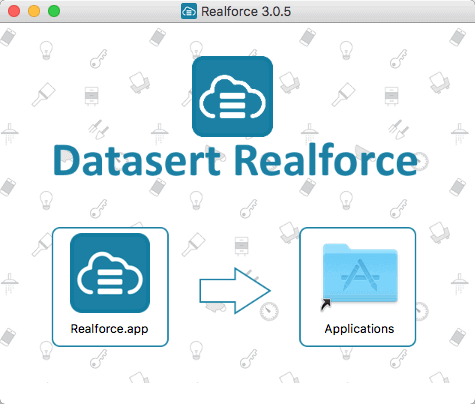475x404 pixels.
Task: Click the Realforce.app file name label
Action: pos(109,329)
